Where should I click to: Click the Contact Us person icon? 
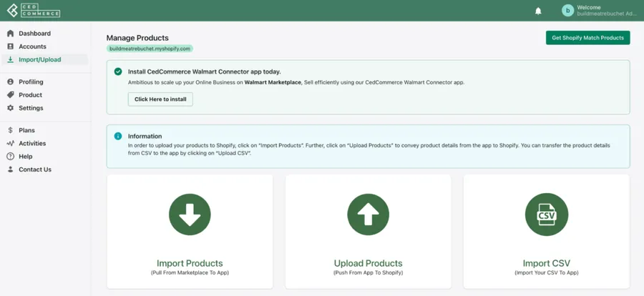11,169
